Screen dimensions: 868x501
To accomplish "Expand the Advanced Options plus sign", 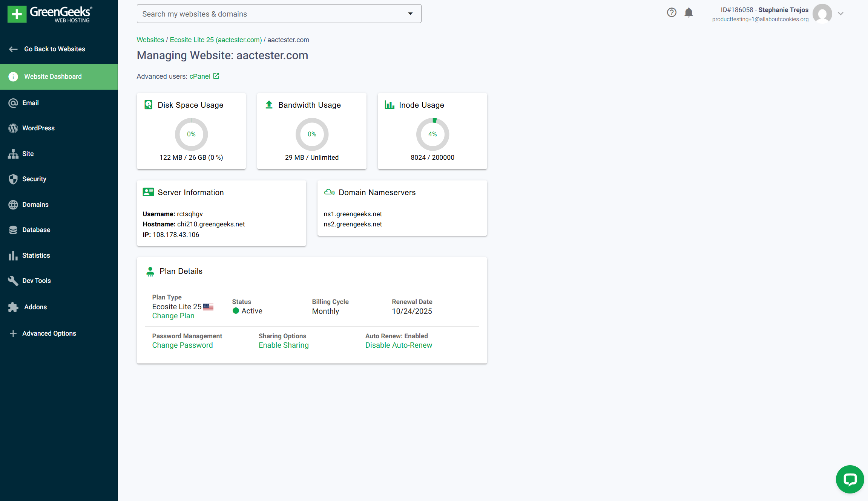I will (13, 334).
